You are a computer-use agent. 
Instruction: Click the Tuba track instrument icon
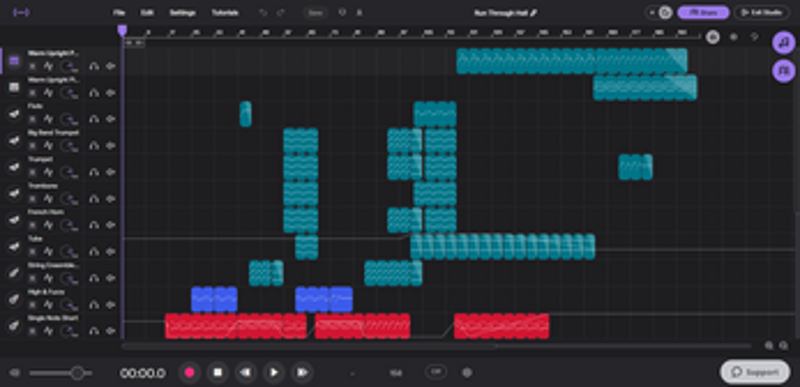pos(14,246)
